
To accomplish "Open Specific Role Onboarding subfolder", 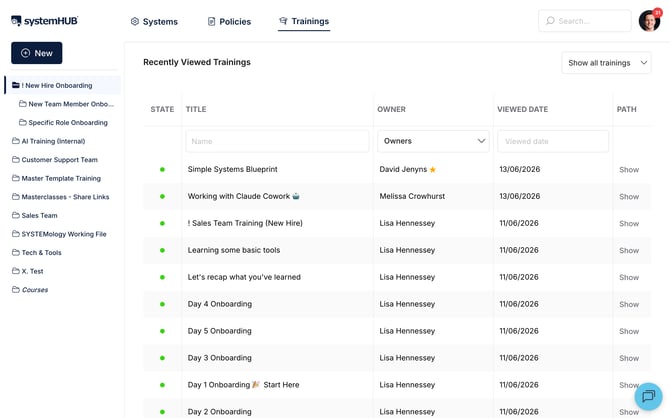I will (63, 122).
